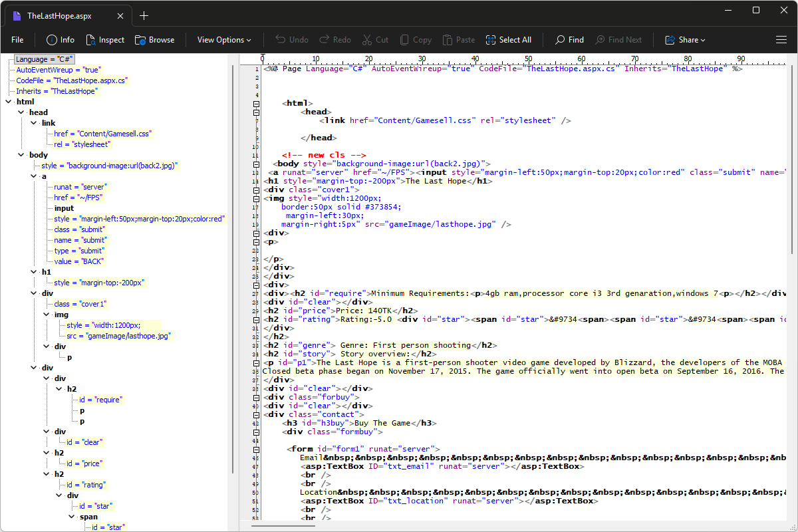Maximize the application window
This screenshot has height=532, width=798.
click(x=756, y=10)
